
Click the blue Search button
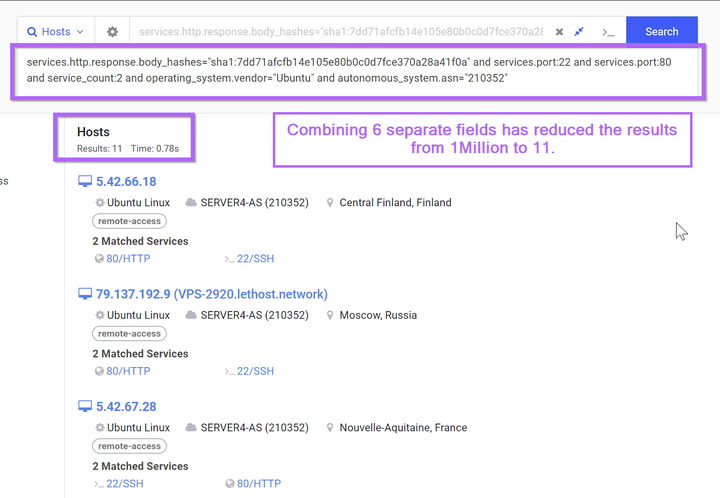pyautogui.click(x=662, y=32)
